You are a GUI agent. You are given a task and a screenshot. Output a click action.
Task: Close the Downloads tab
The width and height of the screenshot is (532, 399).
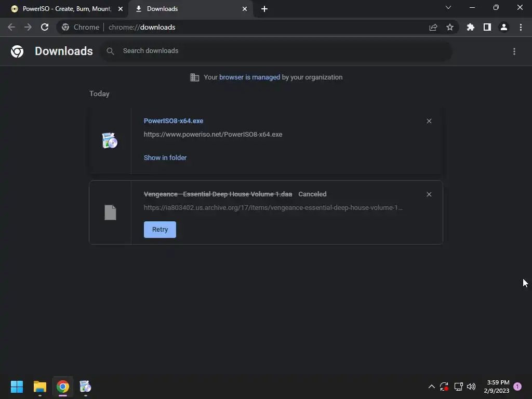point(245,9)
